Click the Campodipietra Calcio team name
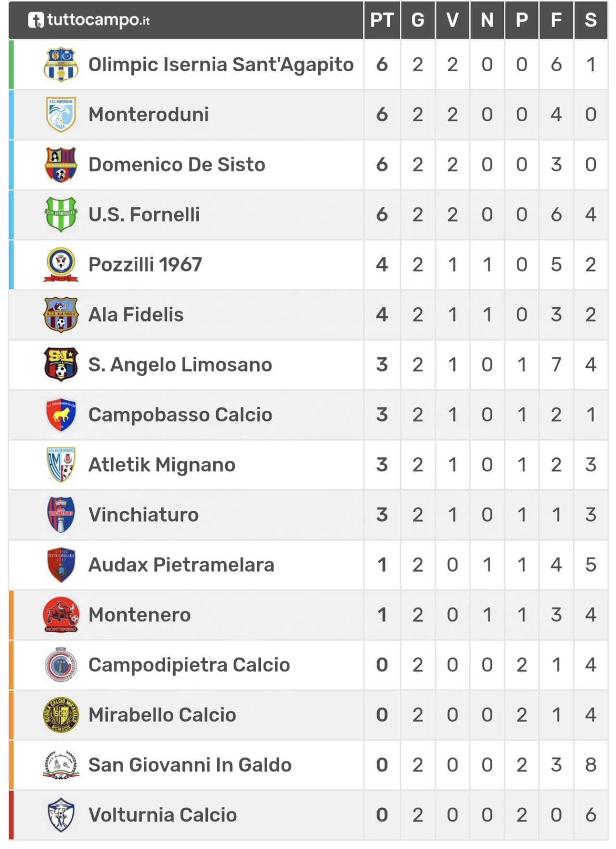Image resolution: width=616 pixels, height=849 pixels. tap(189, 665)
